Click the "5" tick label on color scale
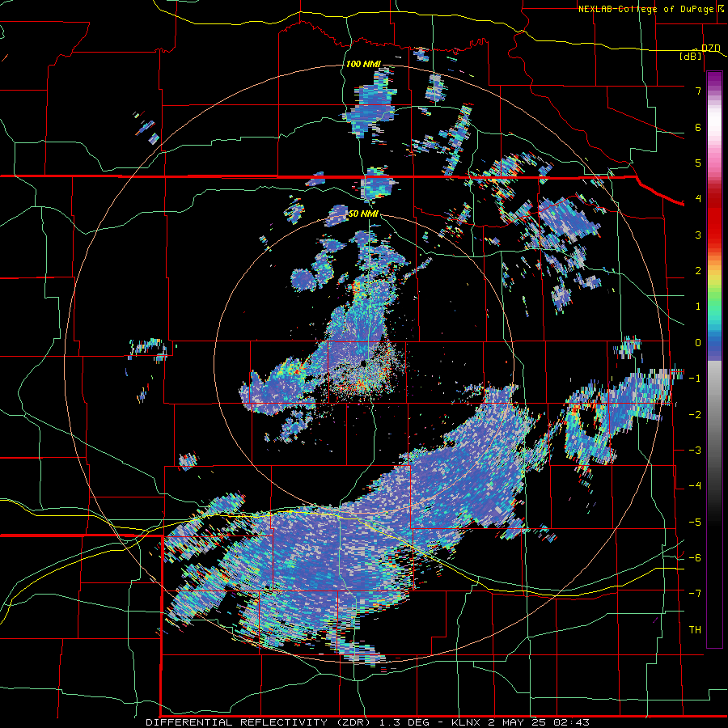This screenshot has width=728, height=728. point(698,163)
